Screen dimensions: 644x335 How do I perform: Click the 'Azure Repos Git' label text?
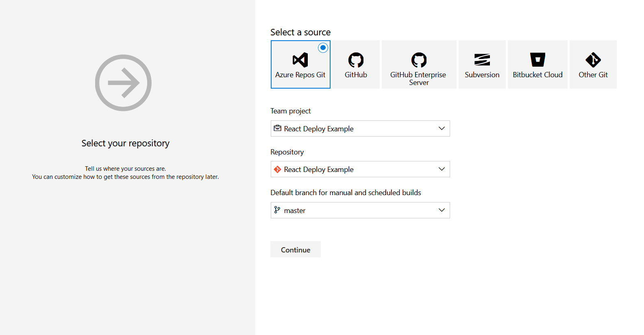[300, 75]
